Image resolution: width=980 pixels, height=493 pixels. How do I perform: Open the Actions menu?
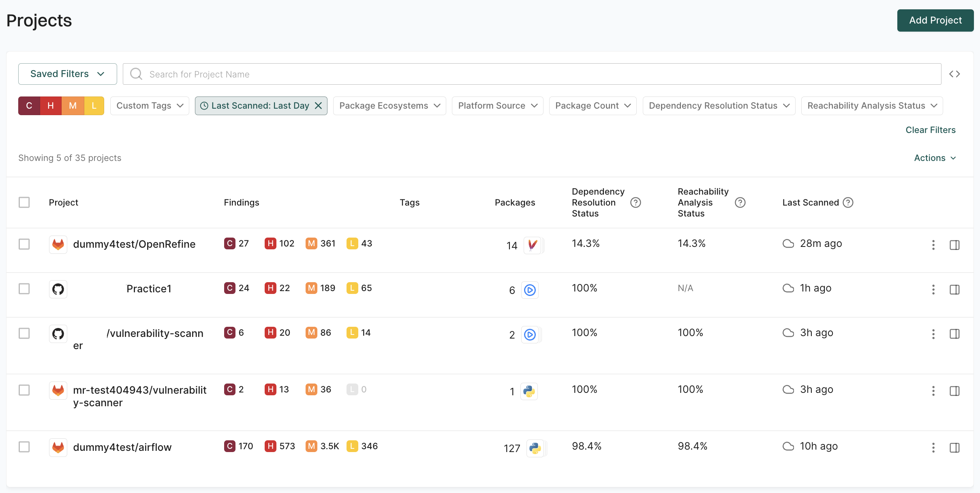coord(935,158)
